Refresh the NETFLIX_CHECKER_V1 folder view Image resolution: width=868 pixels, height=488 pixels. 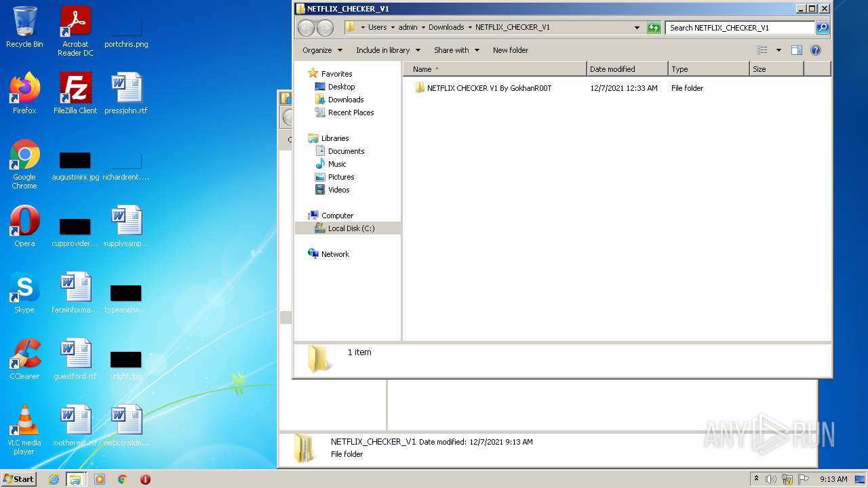click(x=654, y=28)
